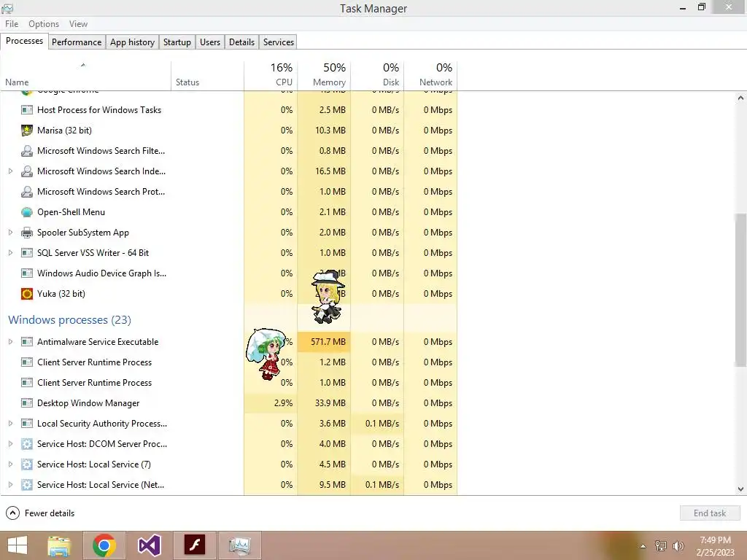The image size is (747, 560).
Task: Open the File menu
Action: click(x=12, y=24)
